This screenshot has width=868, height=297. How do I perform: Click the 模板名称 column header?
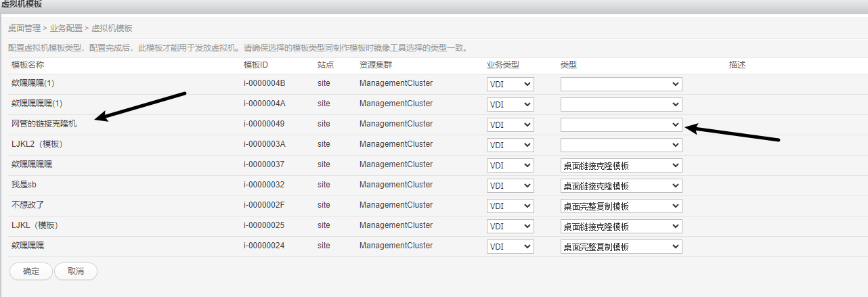click(28, 65)
